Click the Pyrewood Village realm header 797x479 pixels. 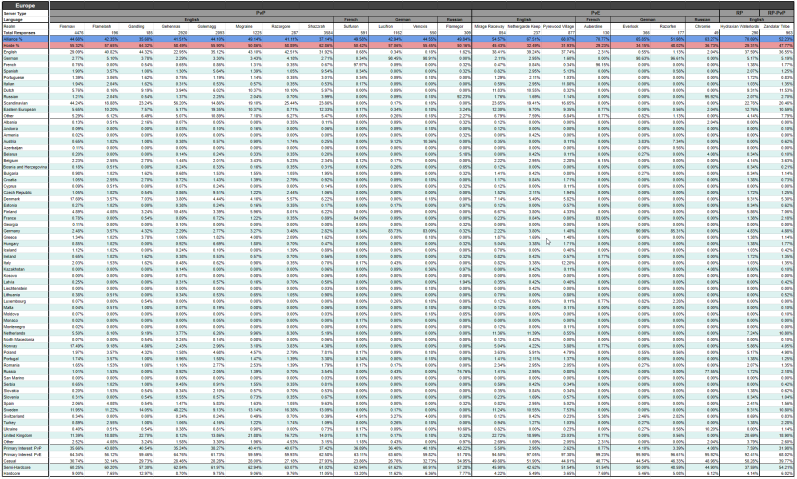pyautogui.click(x=559, y=26)
